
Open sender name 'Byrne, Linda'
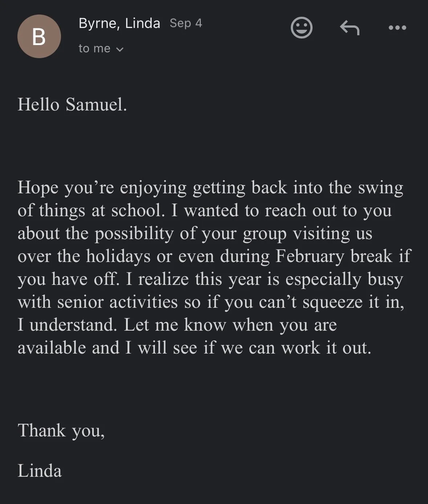(119, 24)
